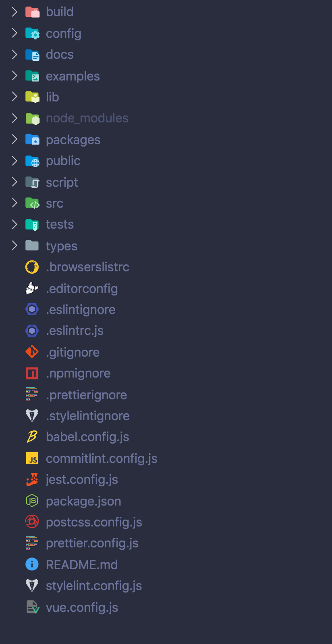332x644 pixels.
Task: Click the Babel icon beside babel.config.js
Action: click(x=32, y=437)
